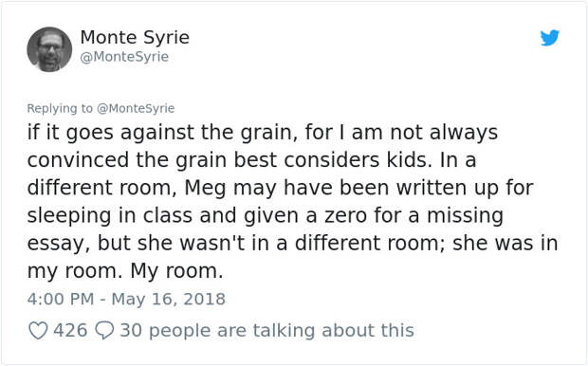Image resolution: width=588 pixels, height=366 pixels.
Task: Click @MonteSyrie in the Replying to line
Action: click(136, 108)
